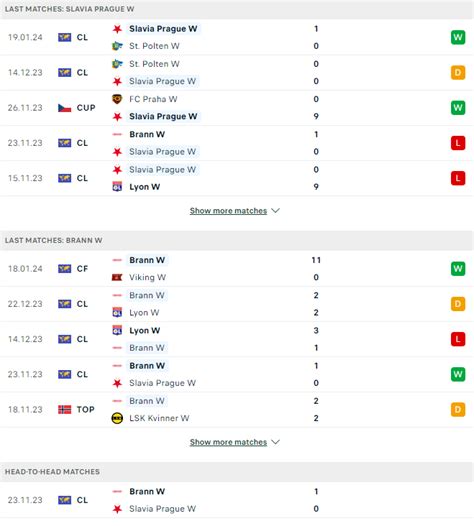Open LSK Kvinner W team link

point(159,418)
